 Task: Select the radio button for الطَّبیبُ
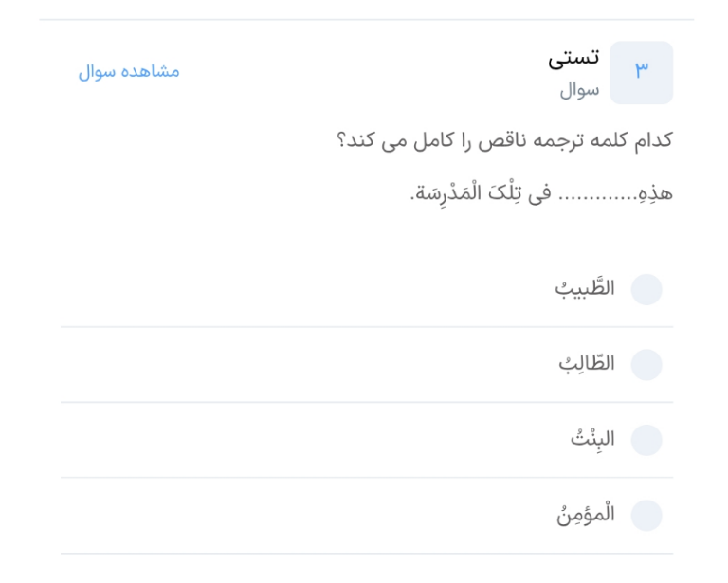pyautogui.click(x=646, y=289)
